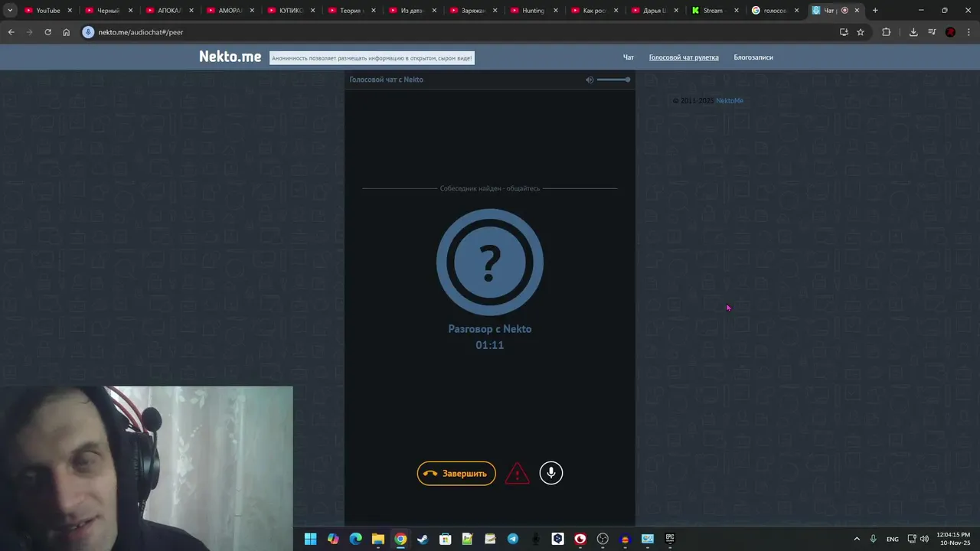Viewport: 980px width, 551px height.
Task: Open the browser home page
Action: [66, 32]
